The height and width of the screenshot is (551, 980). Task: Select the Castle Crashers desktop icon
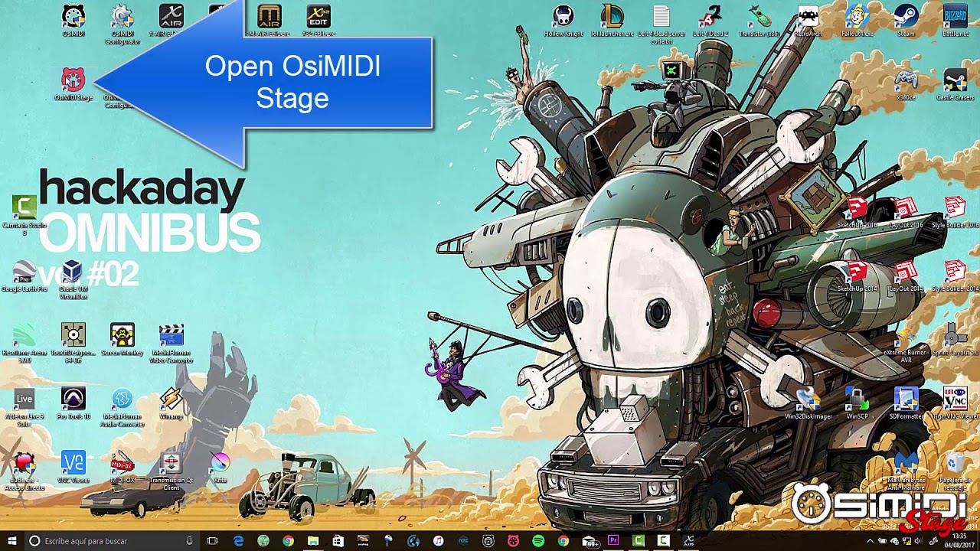(955, 84)
